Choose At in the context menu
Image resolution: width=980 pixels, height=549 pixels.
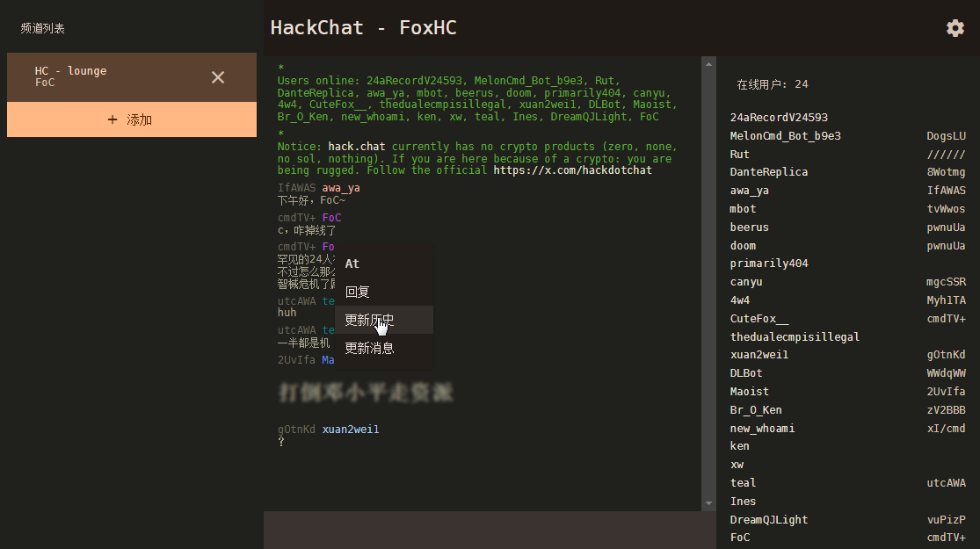coord(384,264)
